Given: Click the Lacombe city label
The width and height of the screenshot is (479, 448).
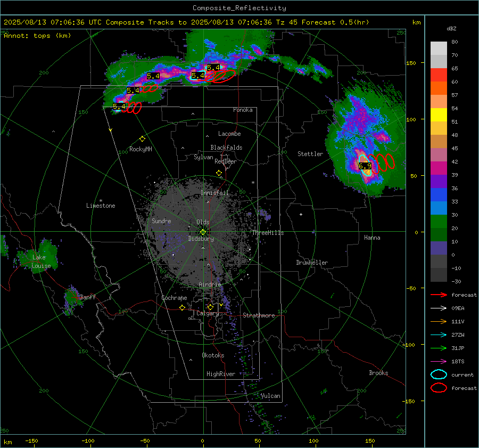Looking at the screenshot, I should 229,134.
